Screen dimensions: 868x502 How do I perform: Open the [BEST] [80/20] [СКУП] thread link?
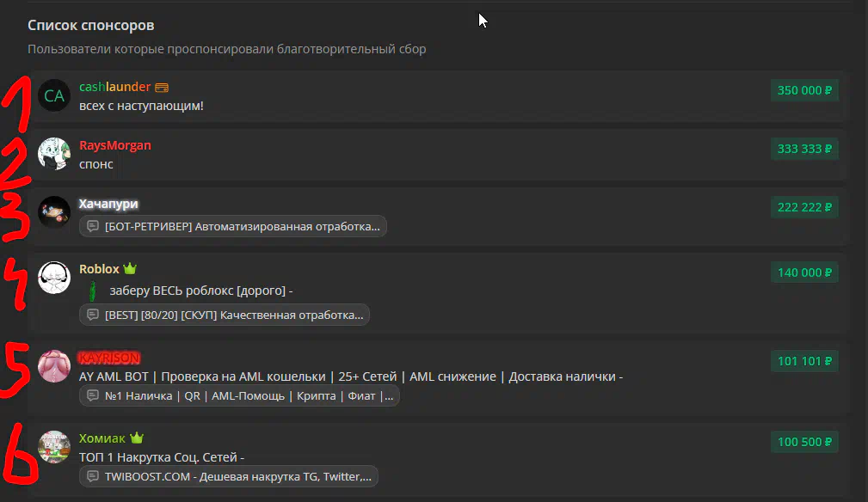point(233,315)
